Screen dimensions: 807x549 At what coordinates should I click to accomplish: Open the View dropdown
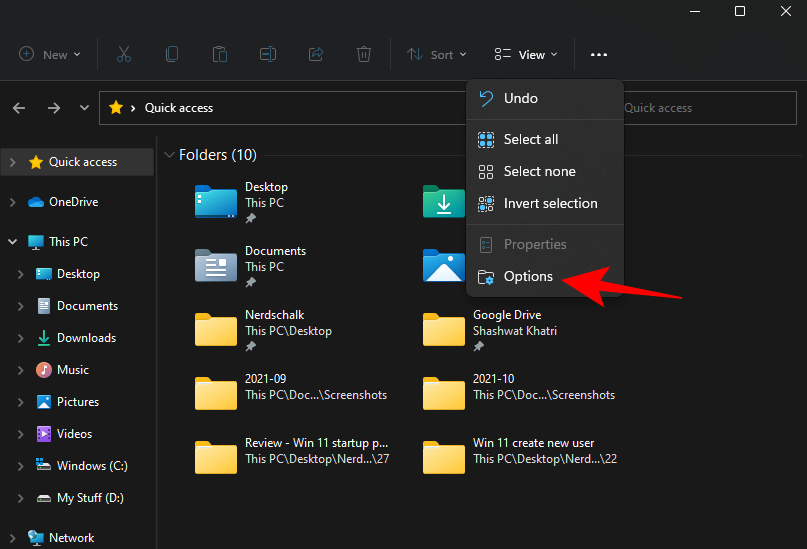point(526,55)
